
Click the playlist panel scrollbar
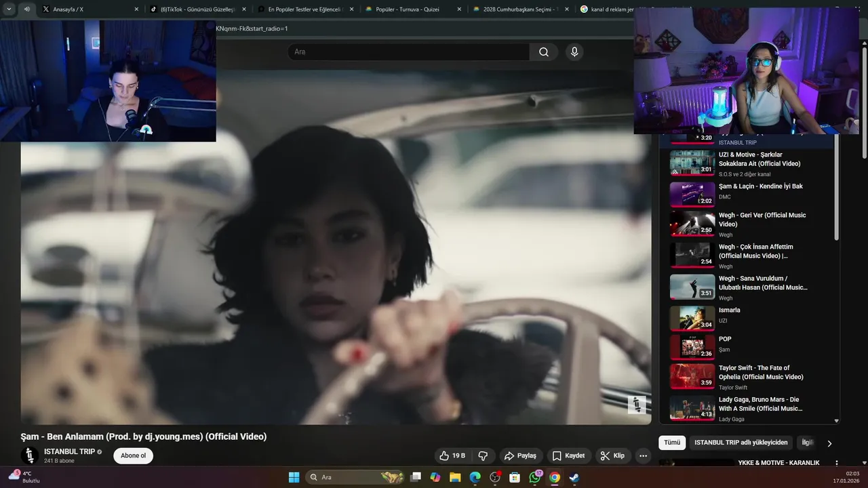click(x=836, y=188)
